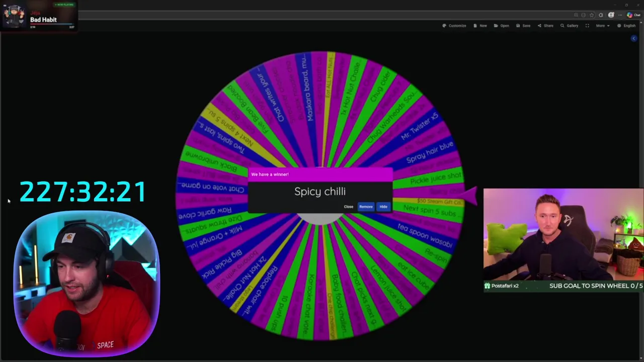Click the 'Spray hair blue' wheel slice
Image resolution: width=644 pixels, height=362 pixels.
tap(429, 152)
